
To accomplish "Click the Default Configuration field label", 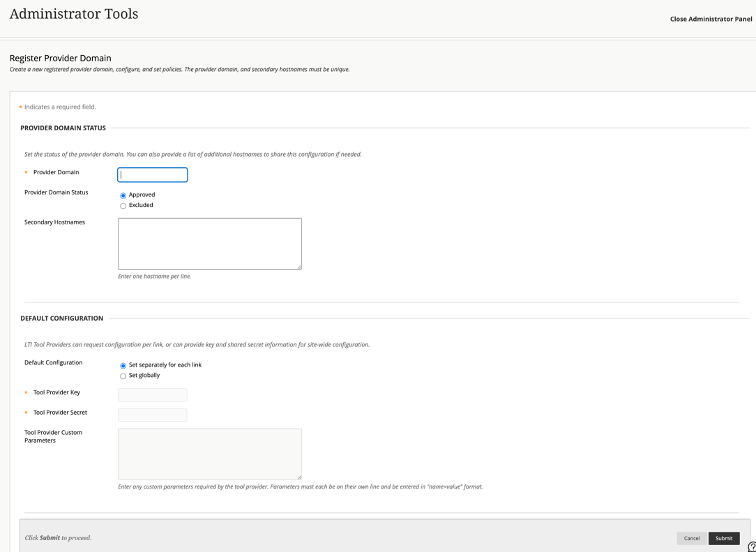I will coord(53,362).
